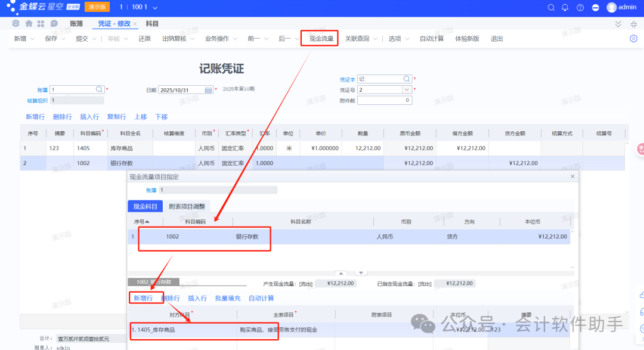The height and width of the screenshot is (350, 644).
Task: Click the search icon in top bar
Action: (x=551, y=7)
